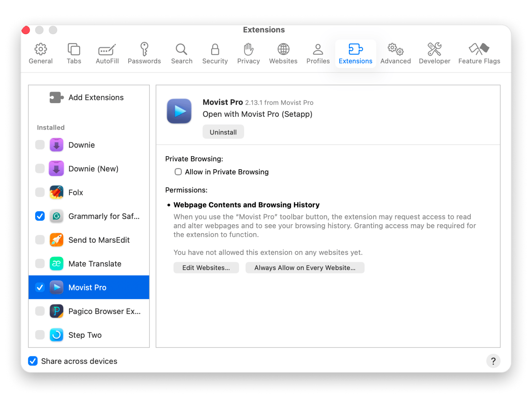
Task: Click the Uninstall button
Action: (223, 132)
